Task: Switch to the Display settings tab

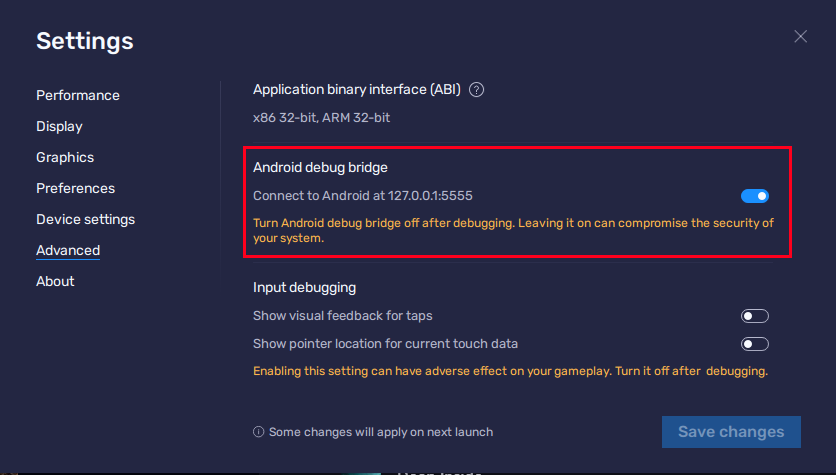Action: coord(59,127)
